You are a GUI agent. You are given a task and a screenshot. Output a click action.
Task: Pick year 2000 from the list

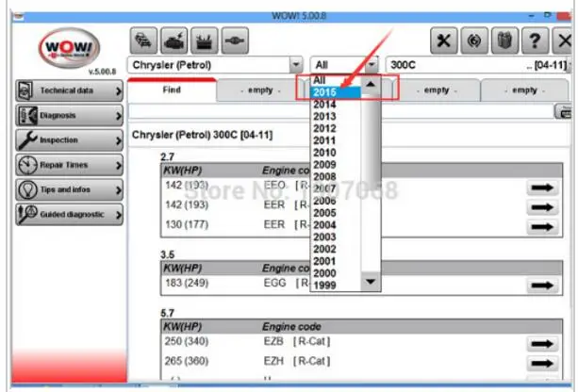pyautogui.click(x=336, y=273)
